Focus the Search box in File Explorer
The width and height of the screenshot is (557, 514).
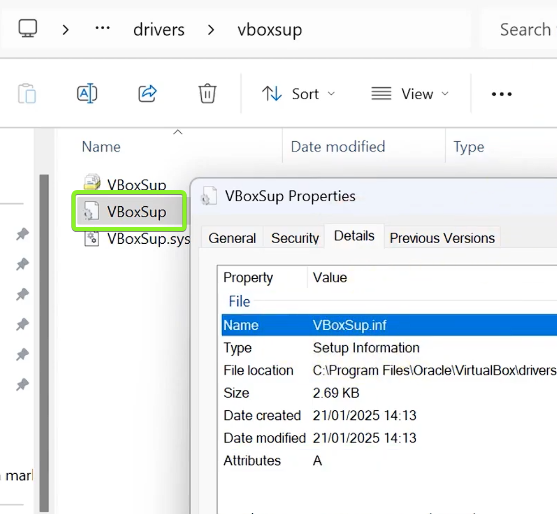pyautogui.click(x=520, y=29)
